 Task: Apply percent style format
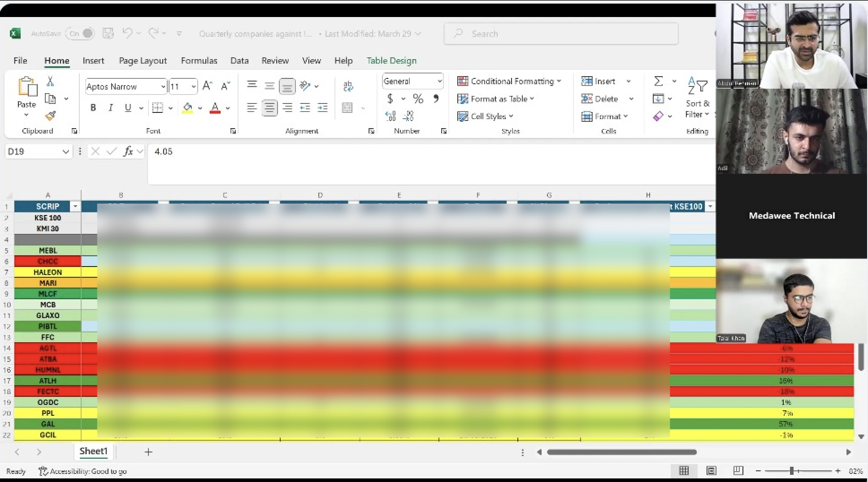point(418,99)
